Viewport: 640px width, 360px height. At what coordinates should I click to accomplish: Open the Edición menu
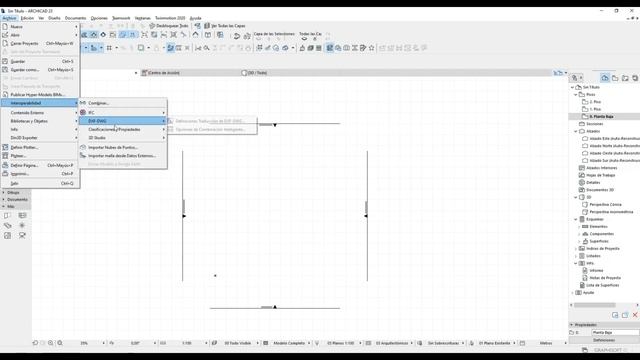(x=27, y=18)
